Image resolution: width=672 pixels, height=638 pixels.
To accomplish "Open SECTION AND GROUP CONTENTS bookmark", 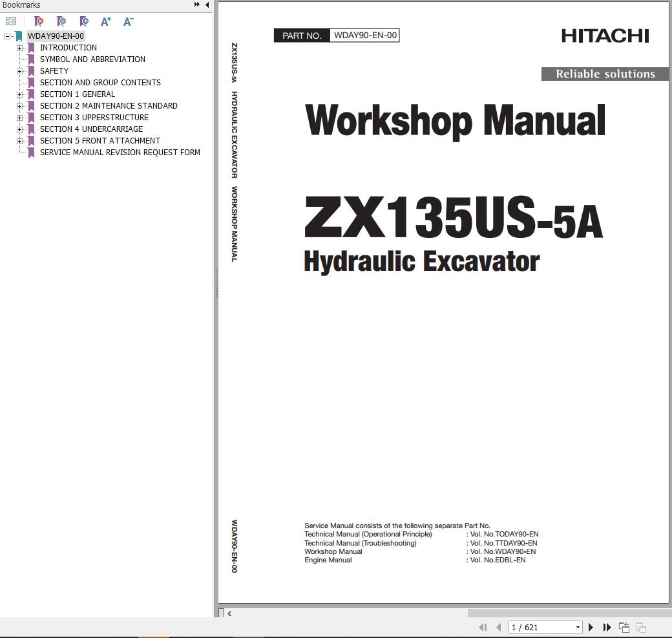I will point(100,82).
